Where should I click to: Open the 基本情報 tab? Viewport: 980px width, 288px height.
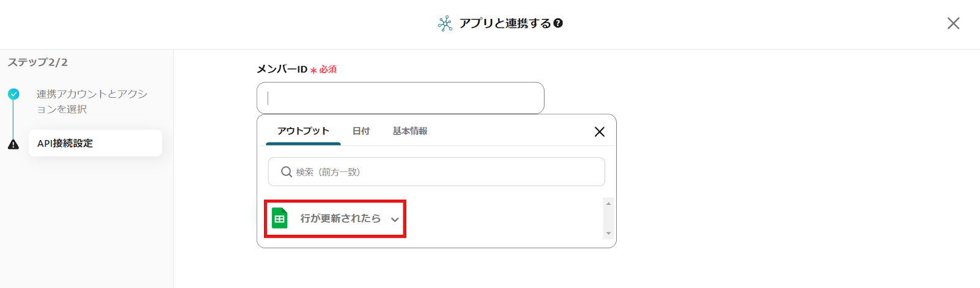pyautogui.click(x=410, y=131)
